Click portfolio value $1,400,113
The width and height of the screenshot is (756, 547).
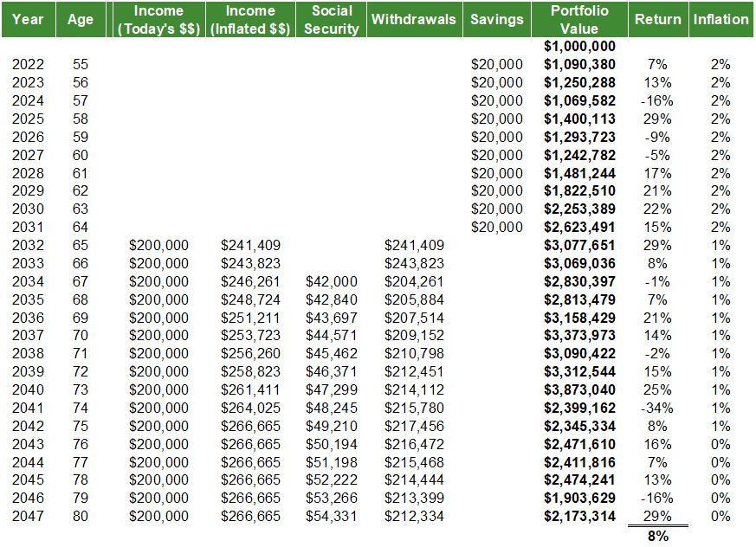click(x=579, y=119)
